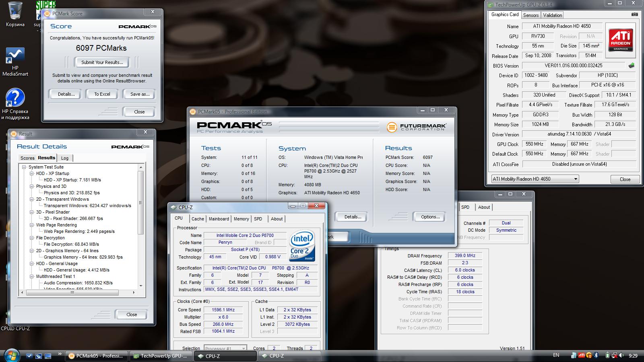Click Close button in Result Details window
The width and height of the screenshot is (644, 362).
click(132, 315)
